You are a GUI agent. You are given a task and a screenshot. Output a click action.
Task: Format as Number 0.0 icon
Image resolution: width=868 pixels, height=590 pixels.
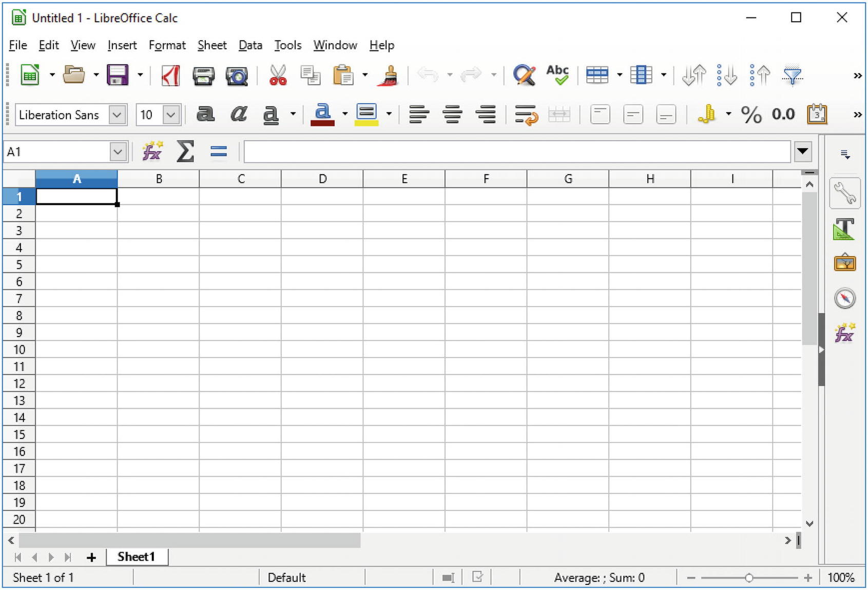[x=783, y=114]
